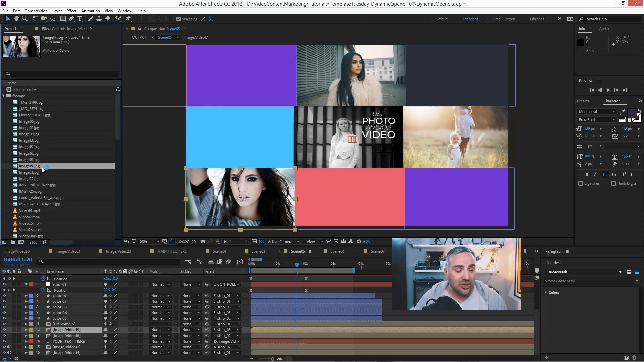Click the snapshot camera icon in viewer

pyautogui.click(x=203, y=241)
